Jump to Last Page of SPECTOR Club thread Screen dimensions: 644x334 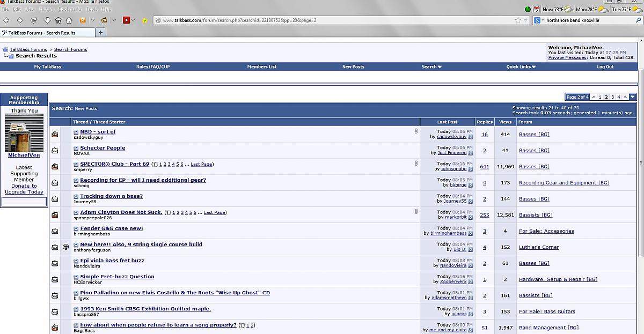click(201, 165)
